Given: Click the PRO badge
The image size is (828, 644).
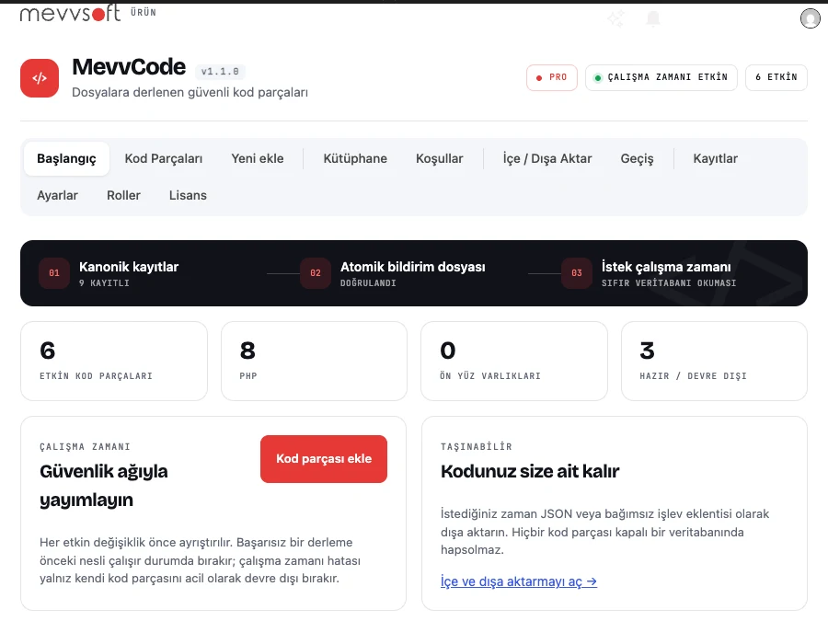Looking at the screenshot, I should click(x=552, y=77).
